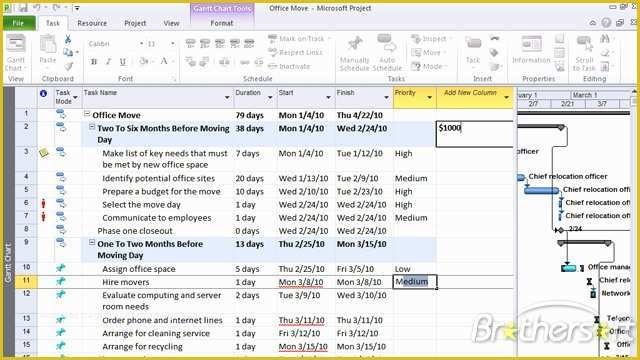Open the font size dropdown

[x=173, y=44]
